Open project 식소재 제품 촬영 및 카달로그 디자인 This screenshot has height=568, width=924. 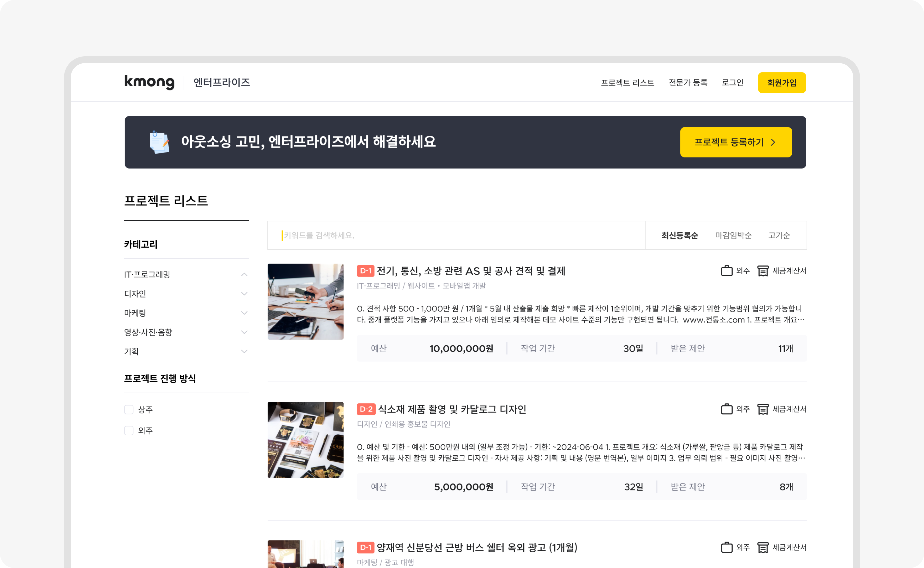(x=452, y=409)
